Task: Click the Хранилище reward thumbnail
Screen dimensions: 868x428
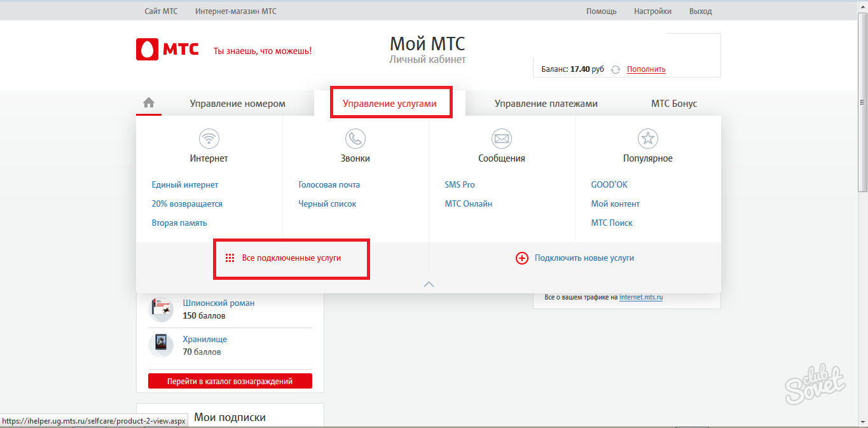Action: pyautogui.click(x=161, y=345)
